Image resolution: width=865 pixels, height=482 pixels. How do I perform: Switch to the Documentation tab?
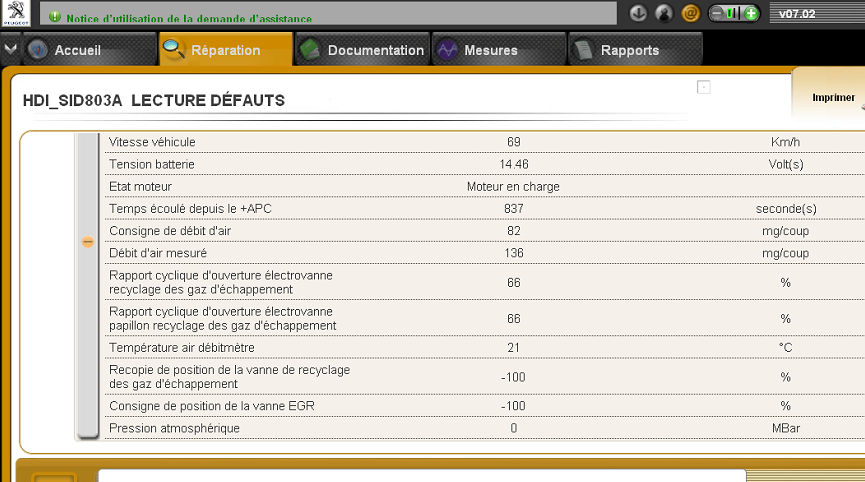tap(362, 50)
